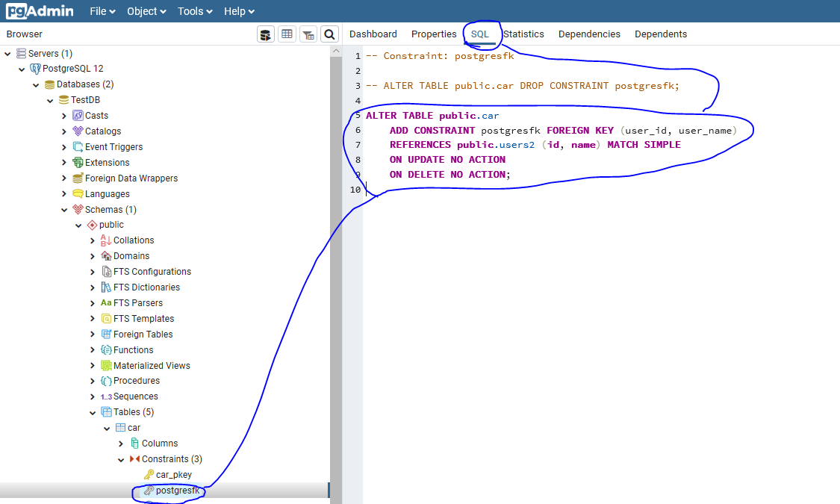The image size is (840, 504).
Task: Collapse the PostgreSQL 12 server node
Action: pos(22,69)
